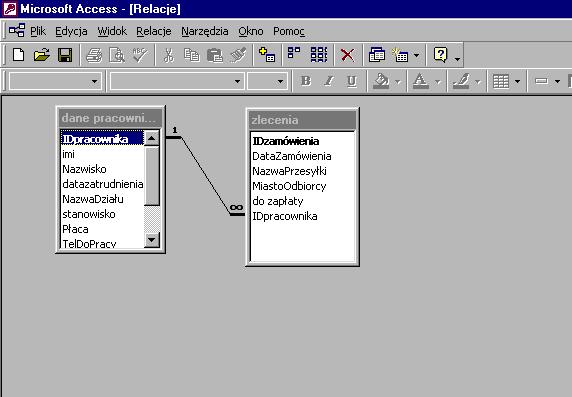
Task: Click the Office Assistant help icon
Action: click(x=440, y=55)
